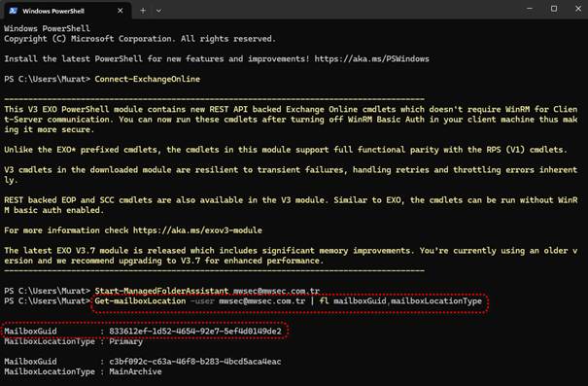Click the GUID c3bf092c-c63a-46f8-b283-4bcd5aca4eac
Screen dimensions: 588x386
pos(195,362)
